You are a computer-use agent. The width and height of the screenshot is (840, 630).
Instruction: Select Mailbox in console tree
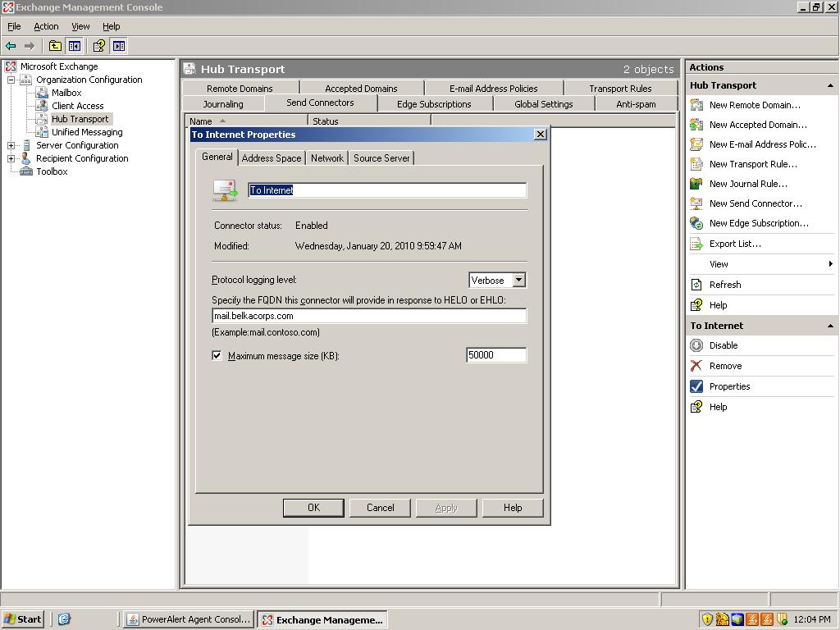(66, 93)
